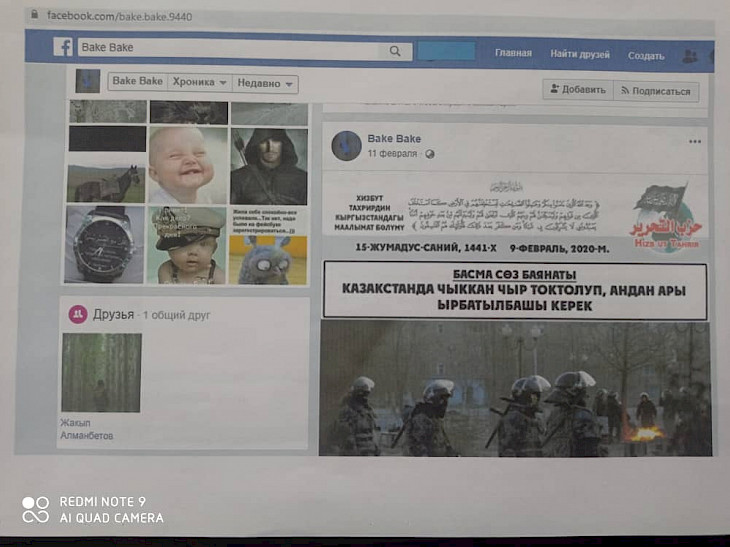Click the post's public audience globe icon
The image size is (730, 547).
pyautogui.click(x=430, y=154)
